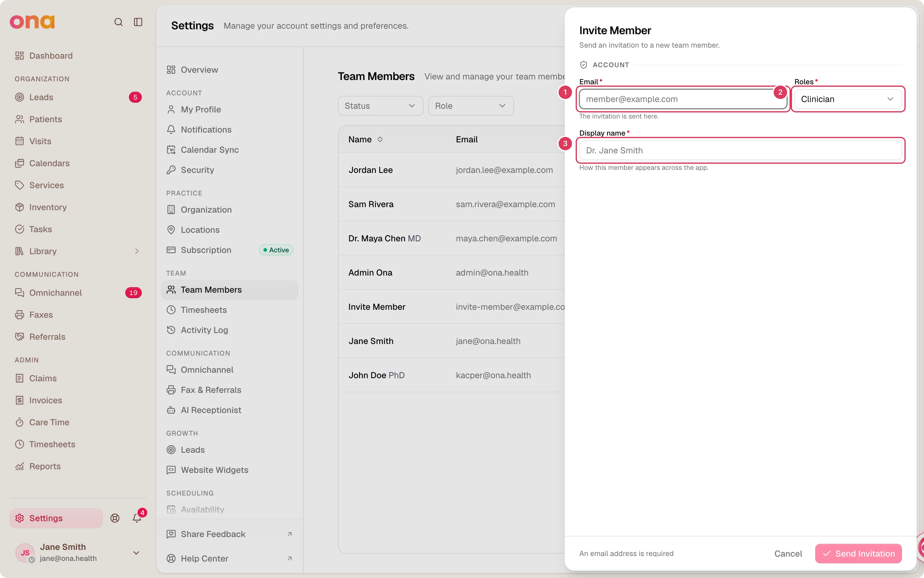924x578 pixels.
Task: Click the Share Feedback external arrow icon
Action: tap(289, 534)
